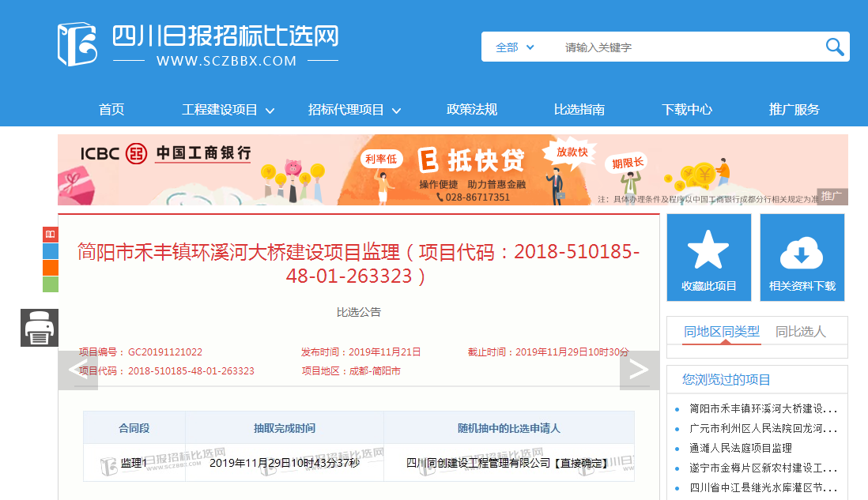Switch to the 同比选人 tab
This screenshot has height=500, width=868.
coord(801,332)
